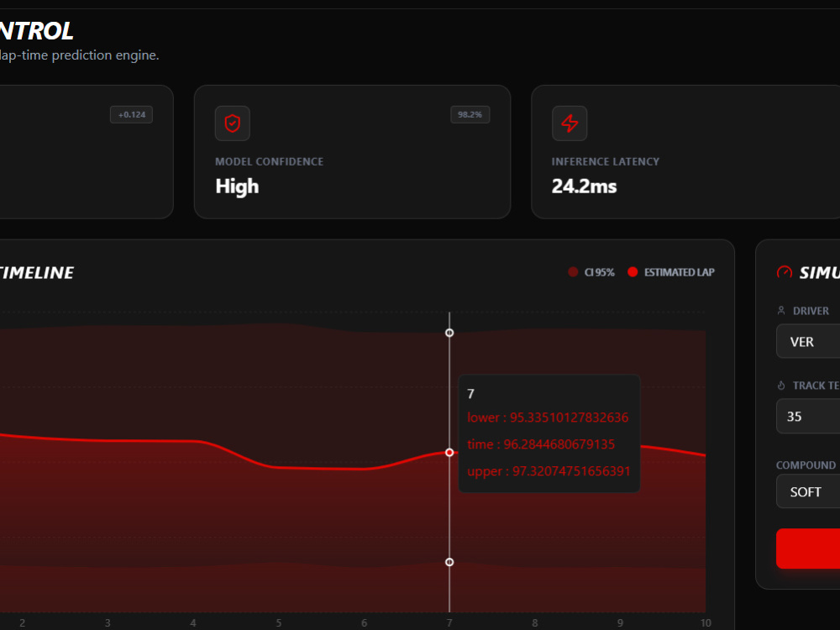Click the upper bound point at lap 7
This screenshot has height=630, width=840.
tap(449, 333)
